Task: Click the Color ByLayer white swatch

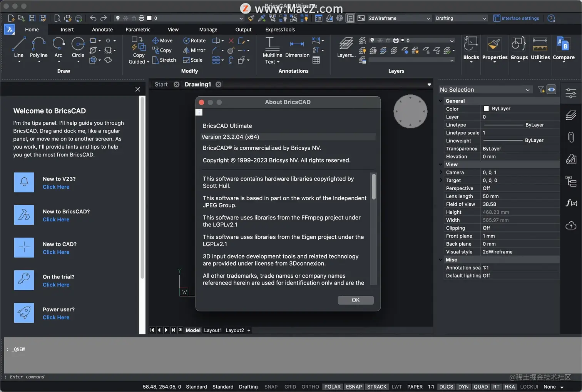Action: coord(486,109)
